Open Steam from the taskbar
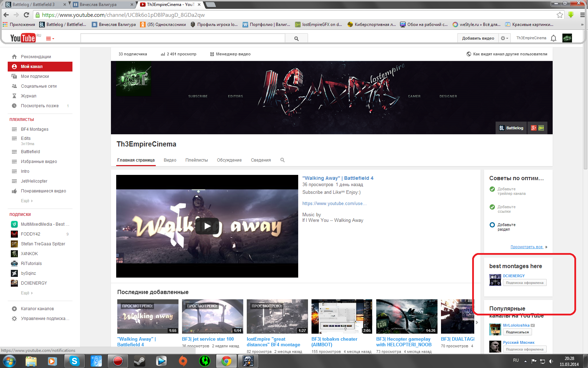The height and width of the screenshot is (368, 588). tap(140, 361)
